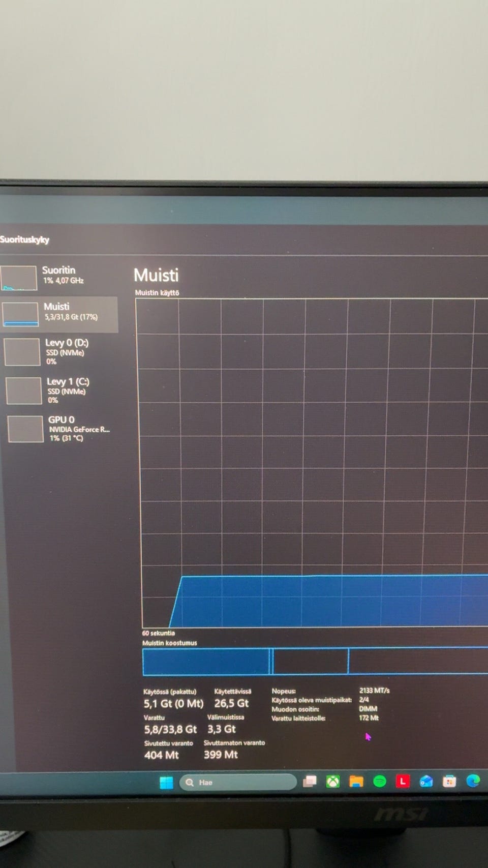Click the large Muisti title

point(156,275)
